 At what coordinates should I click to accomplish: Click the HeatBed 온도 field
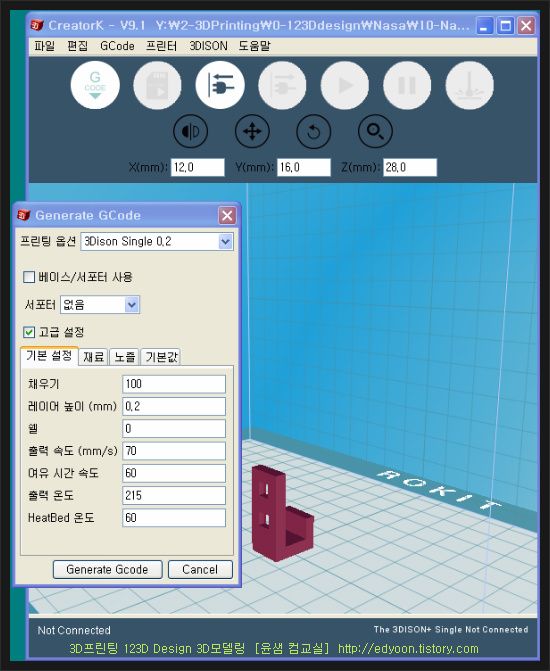tap(174, 517)
